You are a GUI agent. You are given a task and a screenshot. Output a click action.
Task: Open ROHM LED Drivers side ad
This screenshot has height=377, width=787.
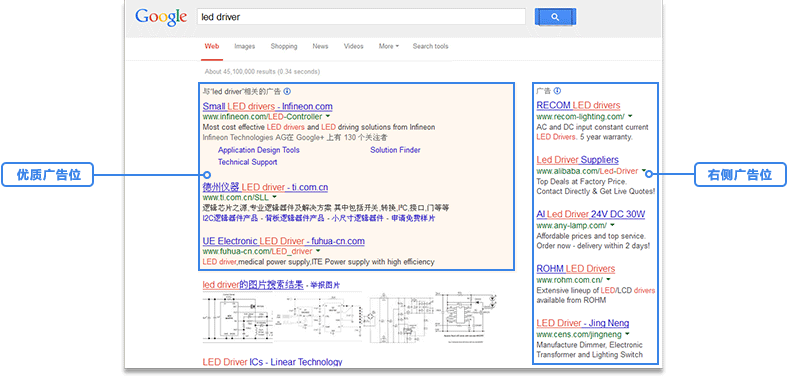click(x=576, y=269)
